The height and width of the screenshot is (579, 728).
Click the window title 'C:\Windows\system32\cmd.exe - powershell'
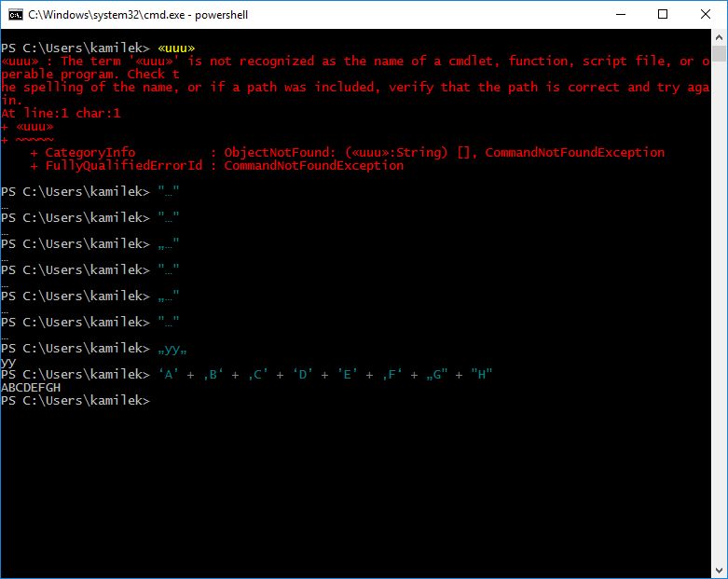[x=138, y=15]
